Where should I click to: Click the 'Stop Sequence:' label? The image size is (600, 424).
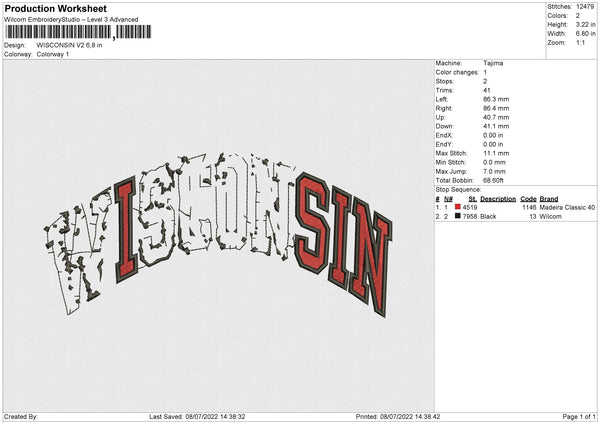coord(458,190)
